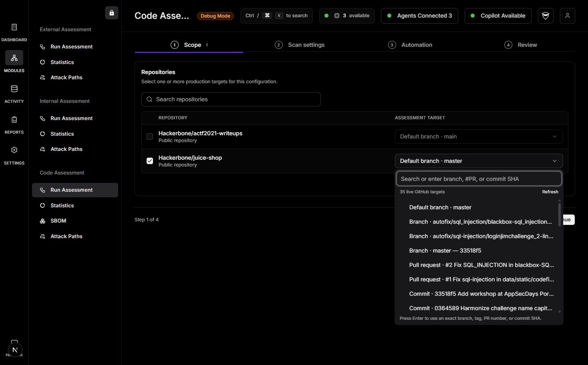Screen dimensions: 588x365
Task: Click the External Assessment Attack Paths icon
Action: tap(42, 78)
